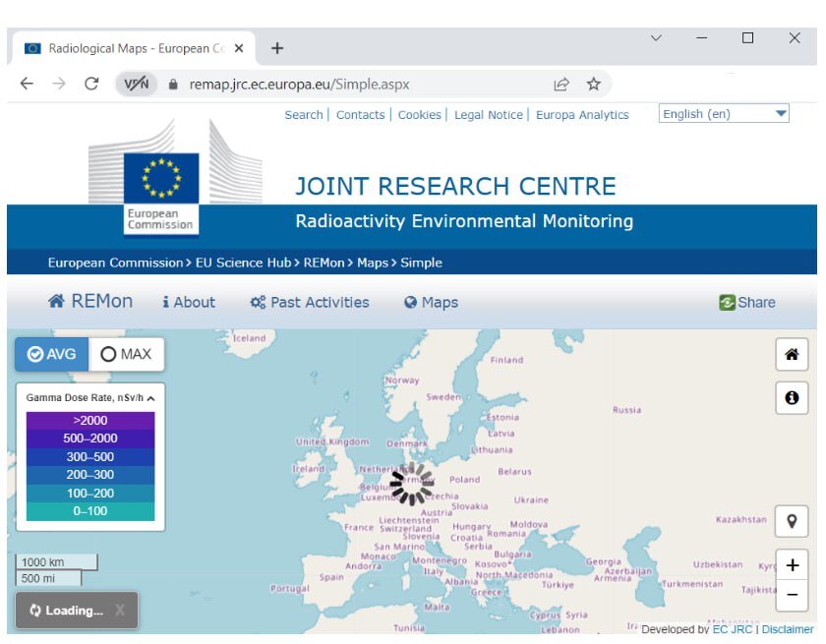Click the 500–2000 legend swatch
Viewport: 826px width, 644px height.
click(90, 439)
